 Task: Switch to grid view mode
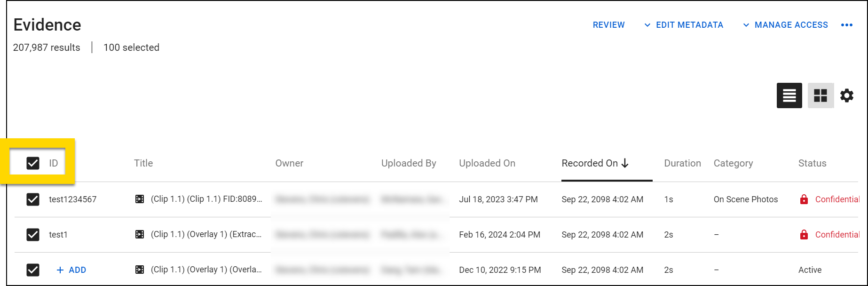(x=821, y=95)
